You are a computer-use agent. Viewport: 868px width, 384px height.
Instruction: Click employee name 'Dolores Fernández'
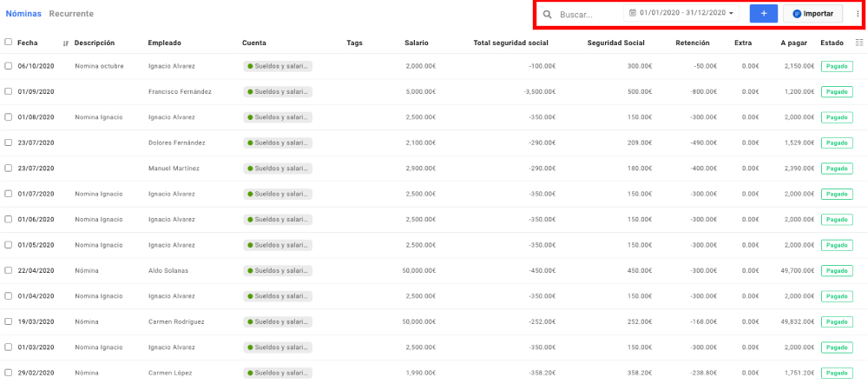(x=176, y=142)
